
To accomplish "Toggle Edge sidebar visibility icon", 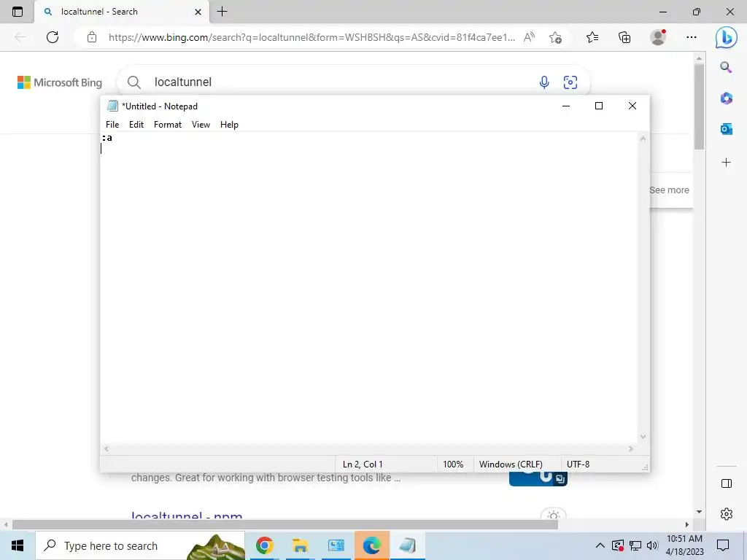I will pyautogui.click(x=726, y=483).
